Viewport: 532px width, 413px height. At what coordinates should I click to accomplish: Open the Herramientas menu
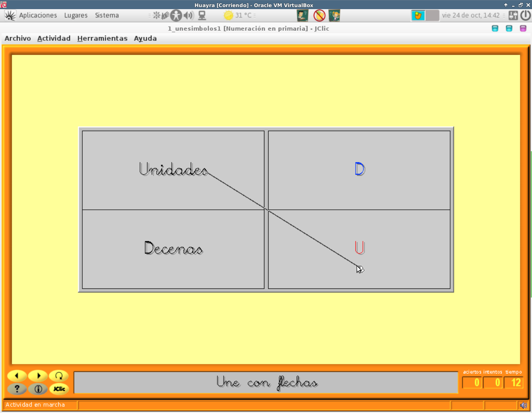point(102,38)
